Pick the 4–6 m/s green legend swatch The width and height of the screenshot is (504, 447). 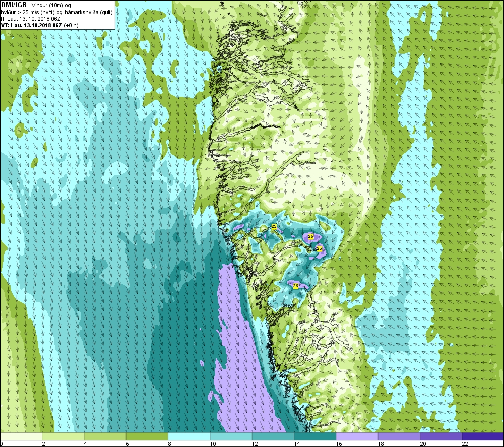pyautogui.click(x=105, y=436)
